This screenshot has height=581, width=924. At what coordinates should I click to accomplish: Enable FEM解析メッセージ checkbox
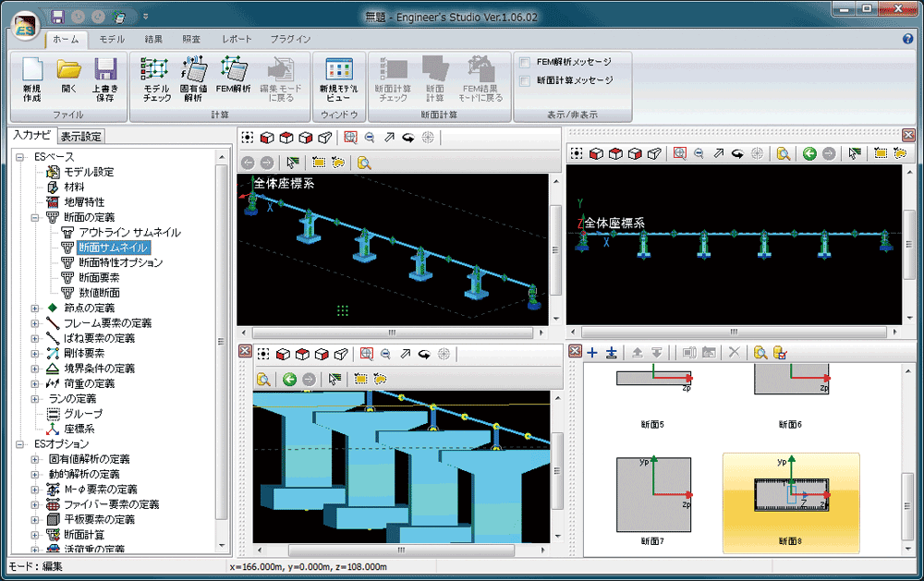click(525, 62)
